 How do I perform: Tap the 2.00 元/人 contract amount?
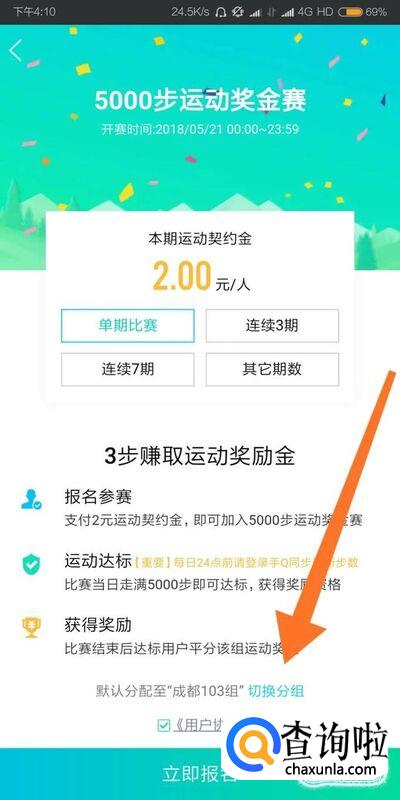coord(202,277)
